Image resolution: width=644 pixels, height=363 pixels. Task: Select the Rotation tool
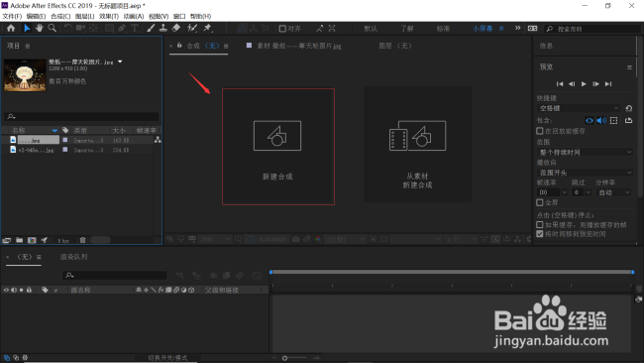[x=67, y=28]
